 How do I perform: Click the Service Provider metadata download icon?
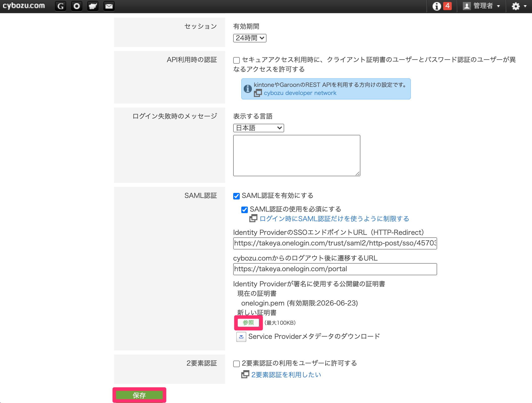tap(241, 337)
